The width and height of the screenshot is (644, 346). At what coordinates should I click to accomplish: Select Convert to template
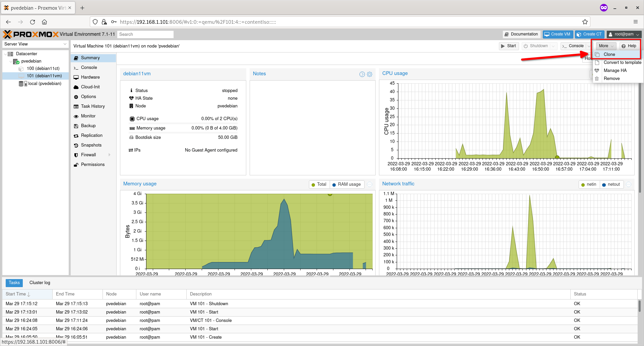(617, 63)
